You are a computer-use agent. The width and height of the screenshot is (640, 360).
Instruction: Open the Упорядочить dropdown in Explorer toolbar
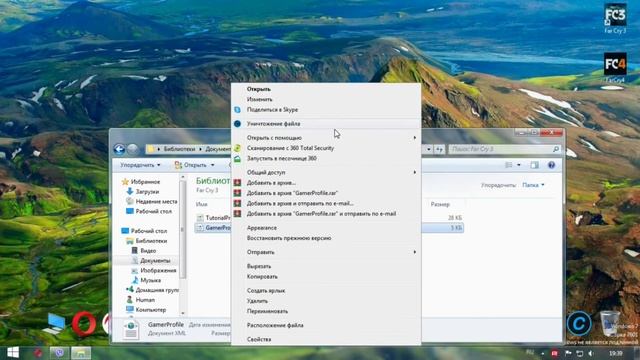coord(140,165)
